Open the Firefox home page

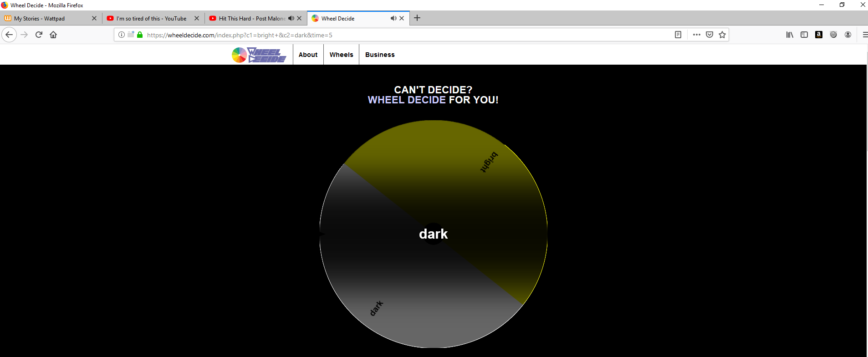[53, 35]
